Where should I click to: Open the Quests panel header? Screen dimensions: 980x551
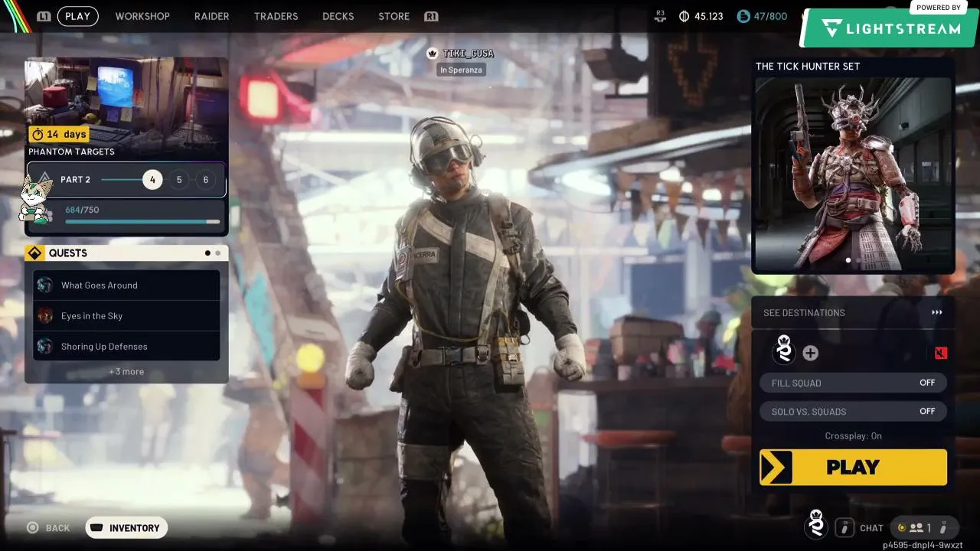[x=126, y=253]
